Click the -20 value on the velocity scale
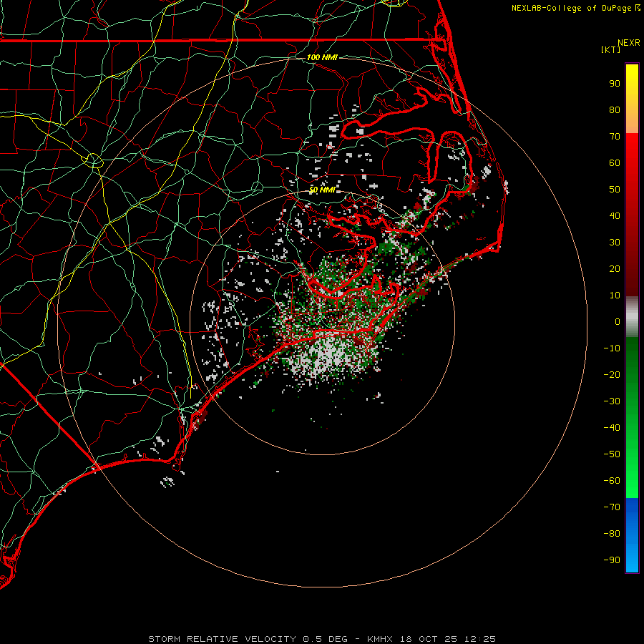 (612, 374)
